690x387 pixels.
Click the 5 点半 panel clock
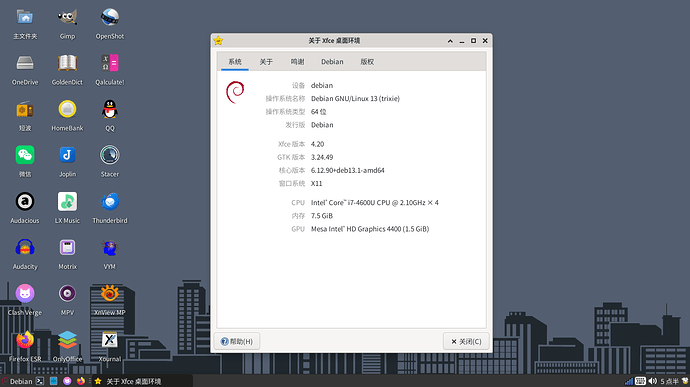669,381
